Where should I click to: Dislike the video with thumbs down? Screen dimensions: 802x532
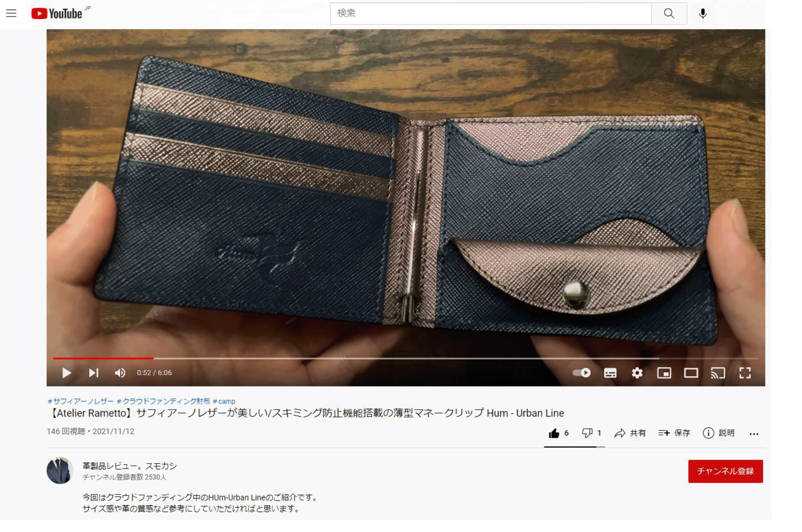click(x=587, y=433)
